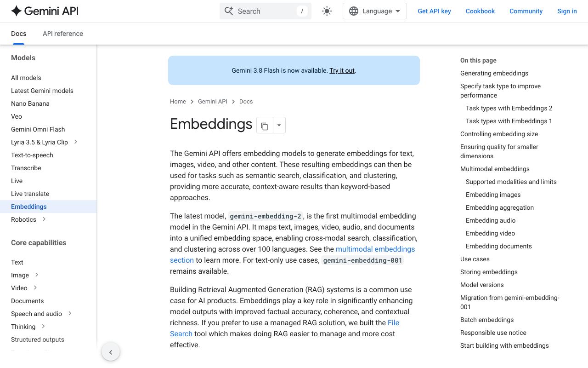Open the dropdown arrow next to copy page
588x368 pixels.
279,125
